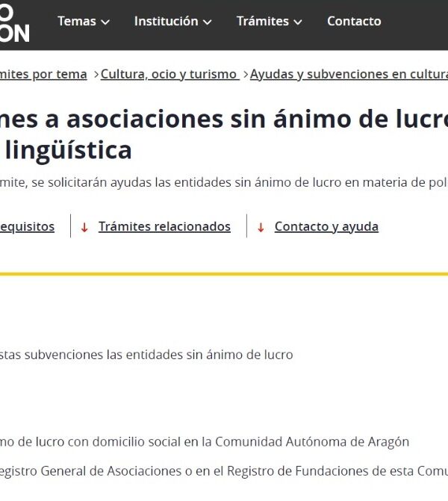The image size is (448, 501).
Task: Click breadcrumb arrow before 'Cultura, ocio y turismo'
Action: (96, 74)
